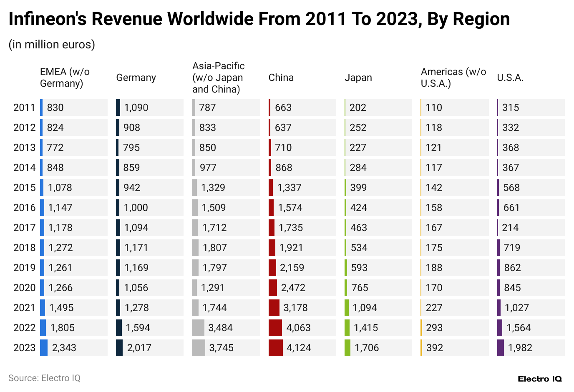Select the Japan column header
This screenshot has height=392, width=574.
coord(358,78)
